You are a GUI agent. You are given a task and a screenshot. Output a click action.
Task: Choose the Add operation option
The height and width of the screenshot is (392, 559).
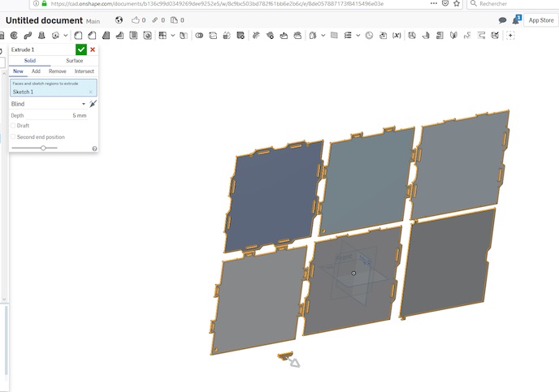(x=36, y=71)
